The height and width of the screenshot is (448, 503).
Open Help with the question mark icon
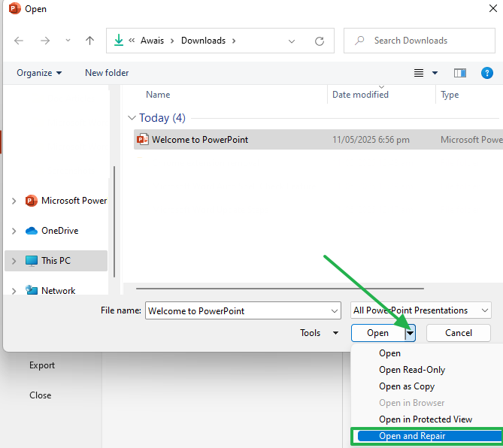[x=486, y=73]
